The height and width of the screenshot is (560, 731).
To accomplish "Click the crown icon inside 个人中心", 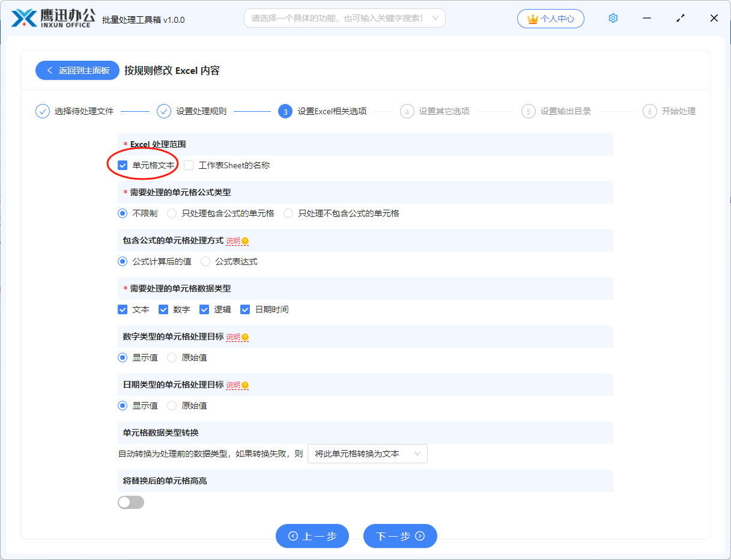I will pos(532,18).
